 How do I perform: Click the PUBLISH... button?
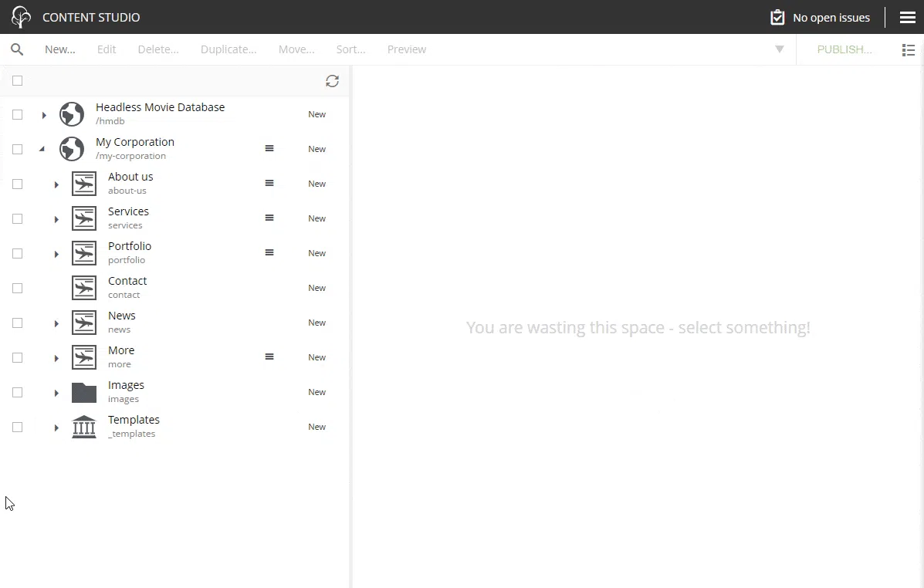(x=844, y=49)
